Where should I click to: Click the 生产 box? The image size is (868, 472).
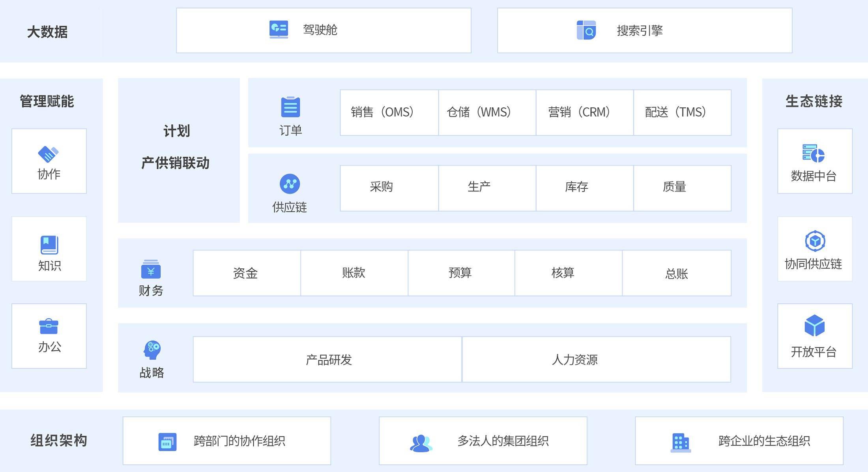[487, 188]
